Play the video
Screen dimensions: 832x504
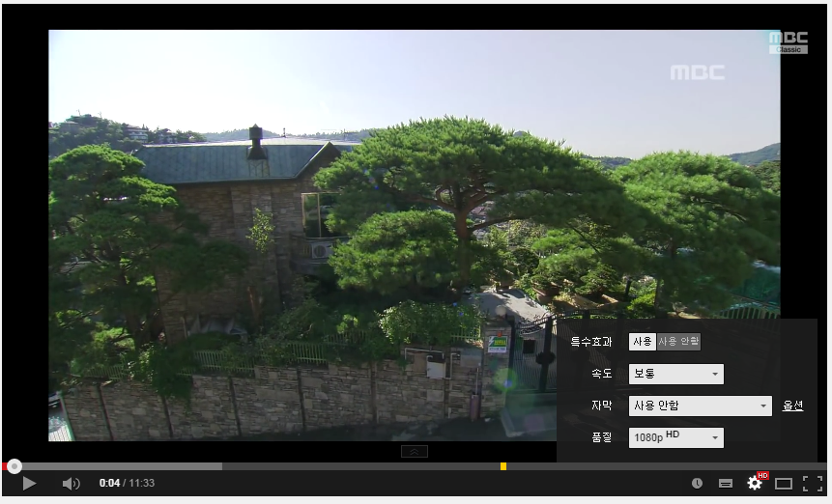(x=29, y=484)
